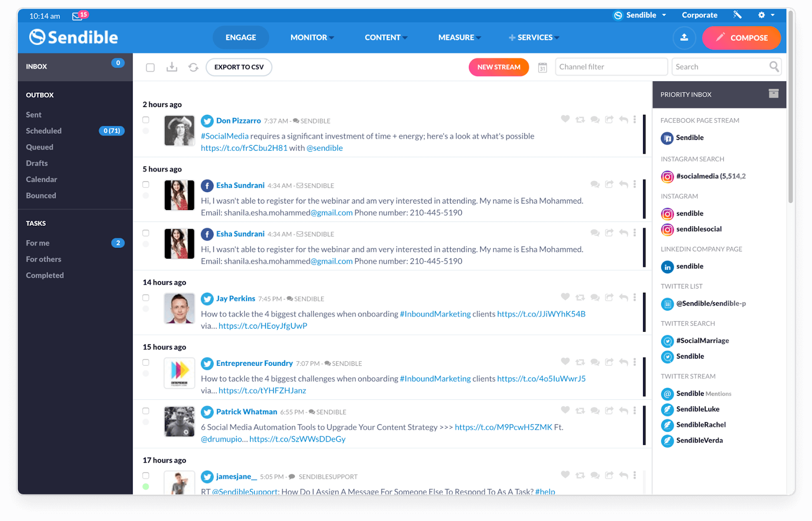Open Inbox in the sidebar
The width and height of the screenshot is (812, 521).
coord(75,67)
